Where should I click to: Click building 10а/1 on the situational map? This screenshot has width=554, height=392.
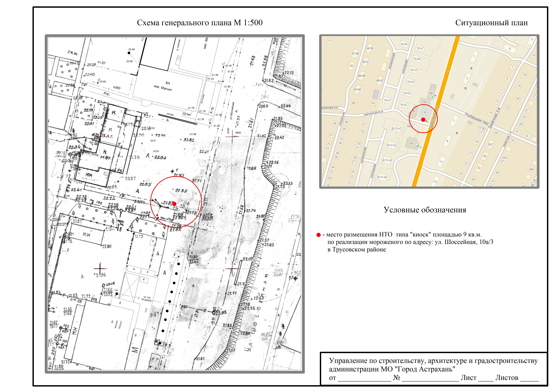pos(425,102)
